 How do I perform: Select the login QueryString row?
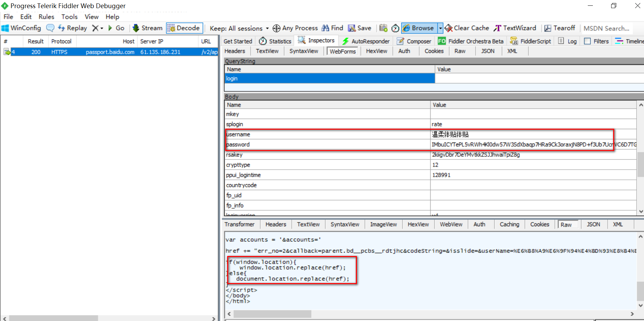(x=330, y=79)
